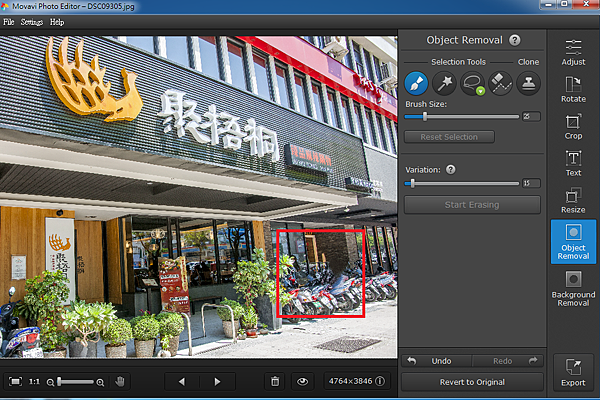Open the Rotate tab

pos(573,90)
